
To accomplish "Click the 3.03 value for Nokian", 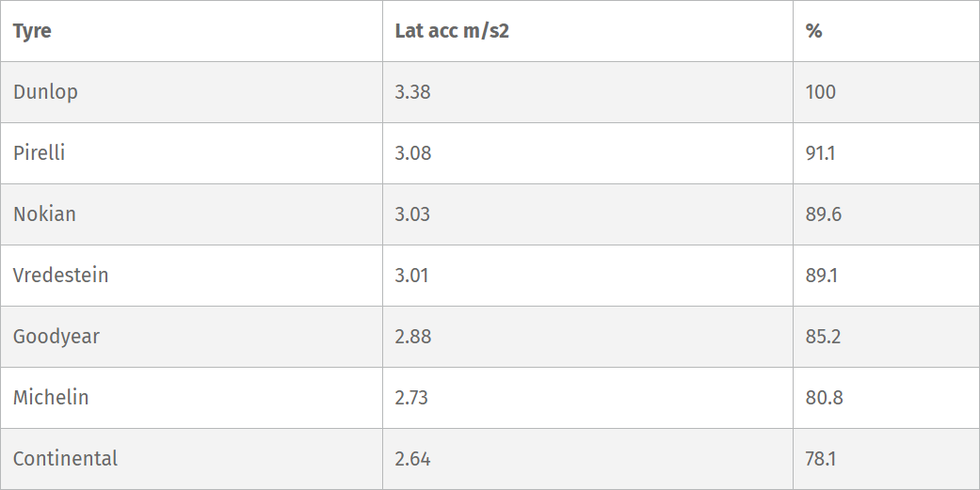I will click(412, 214).
